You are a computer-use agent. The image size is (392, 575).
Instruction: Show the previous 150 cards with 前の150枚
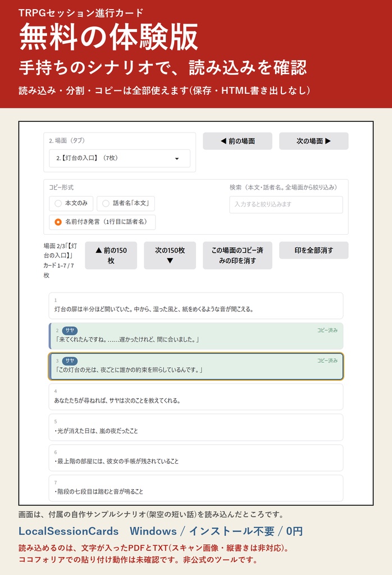[x=111, y=255]
